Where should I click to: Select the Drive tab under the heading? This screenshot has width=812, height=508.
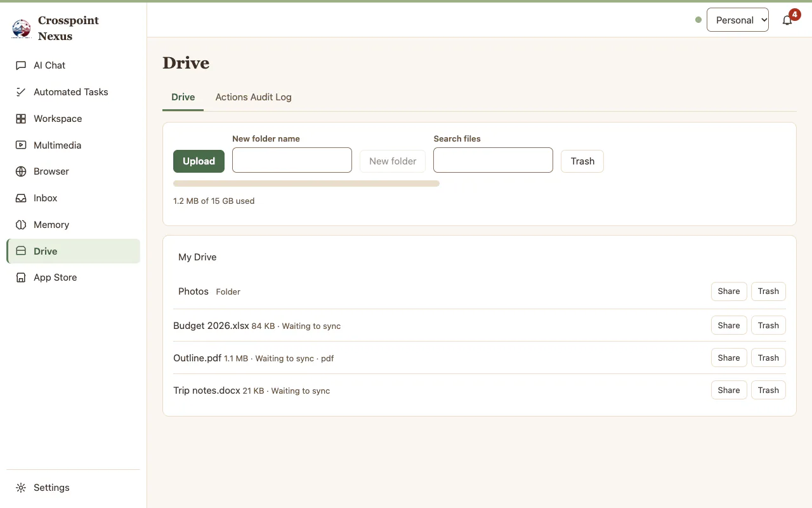(x=183, y=97)
